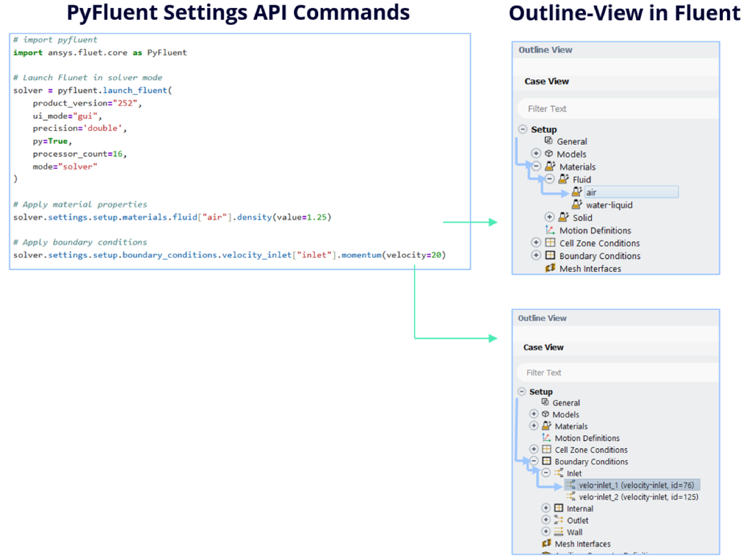
Task: Select Motion Definitions in upper Outline View
Action: click(595, 230)
